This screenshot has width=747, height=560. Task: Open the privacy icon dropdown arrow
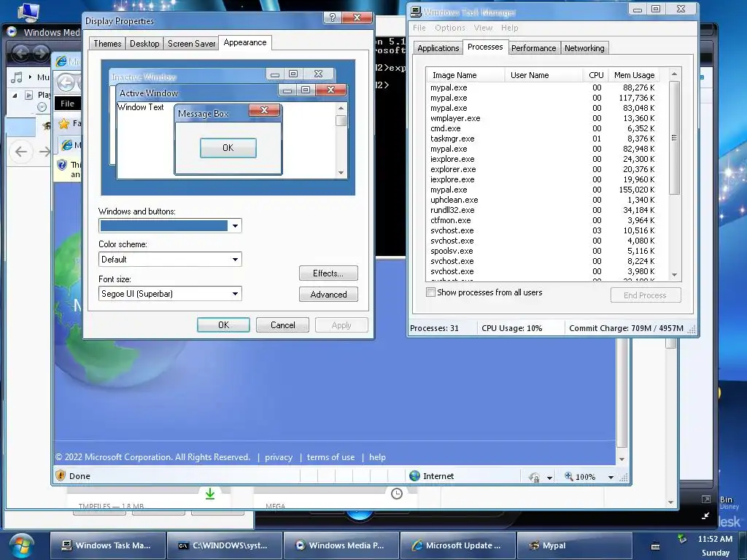click(549, 478)
